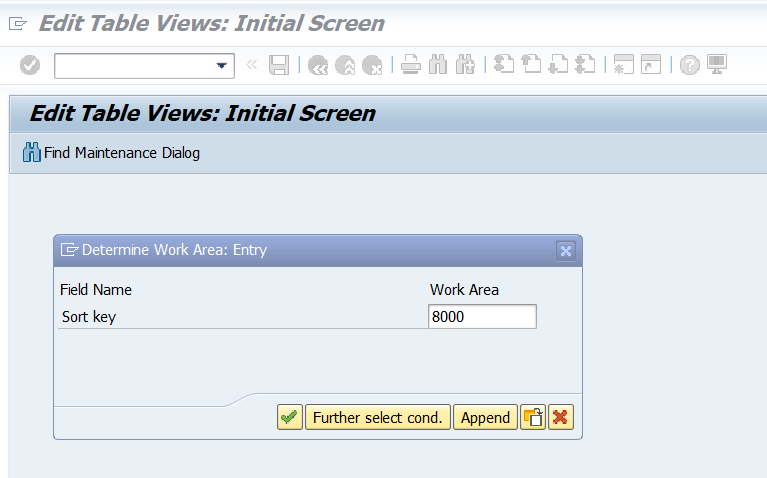This screenshot has width=767, height=478.
Task: Click the Sort key Work Area input field
Action: pos(482,317)
